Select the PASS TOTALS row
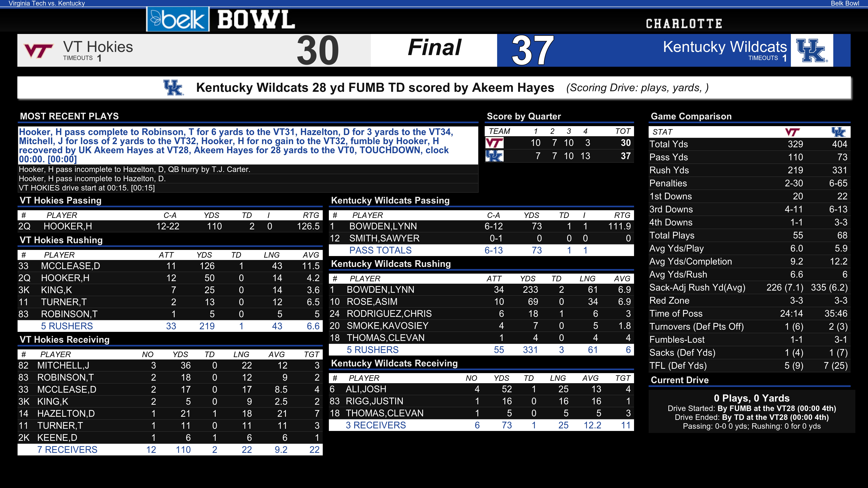 click(x=481, y=250)
